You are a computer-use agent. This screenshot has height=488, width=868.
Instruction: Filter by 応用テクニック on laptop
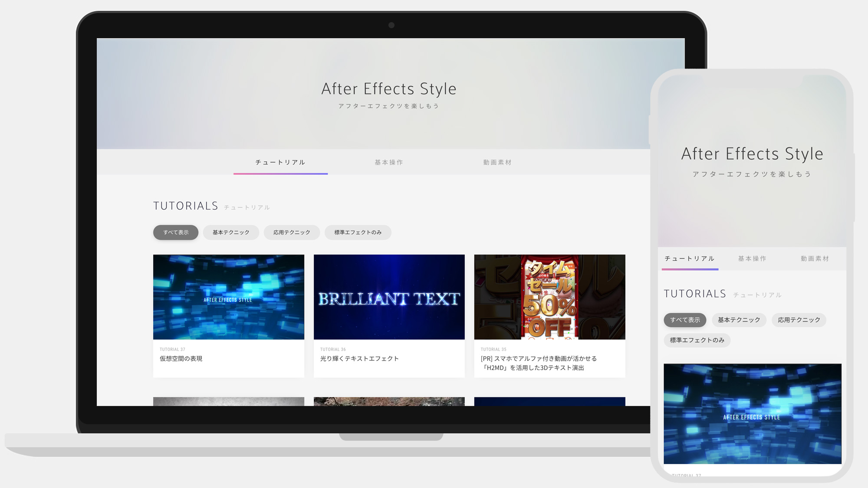pyautogui.click(x=292, y=233)
